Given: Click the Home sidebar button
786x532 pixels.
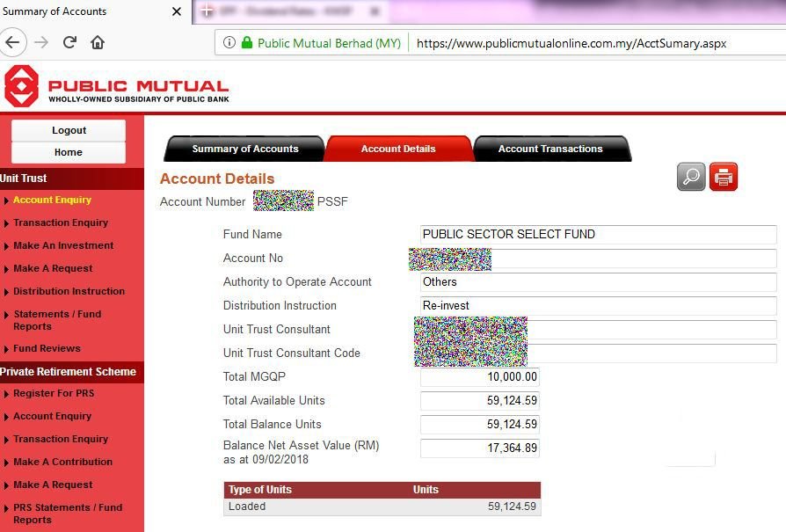Looking at the screenshot, I should pos(69,152).
